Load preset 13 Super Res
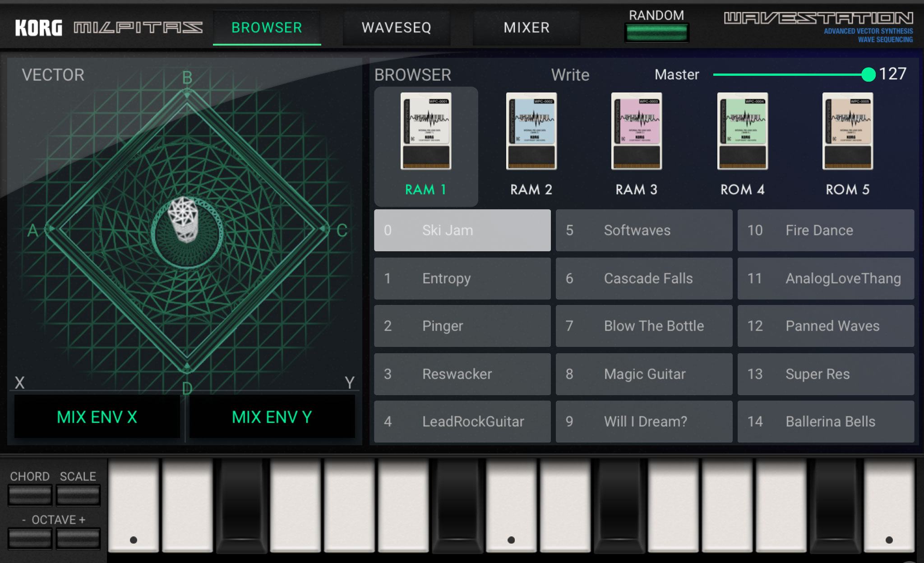The height and width of the screenshot is (563, 924). click(826, 374)
